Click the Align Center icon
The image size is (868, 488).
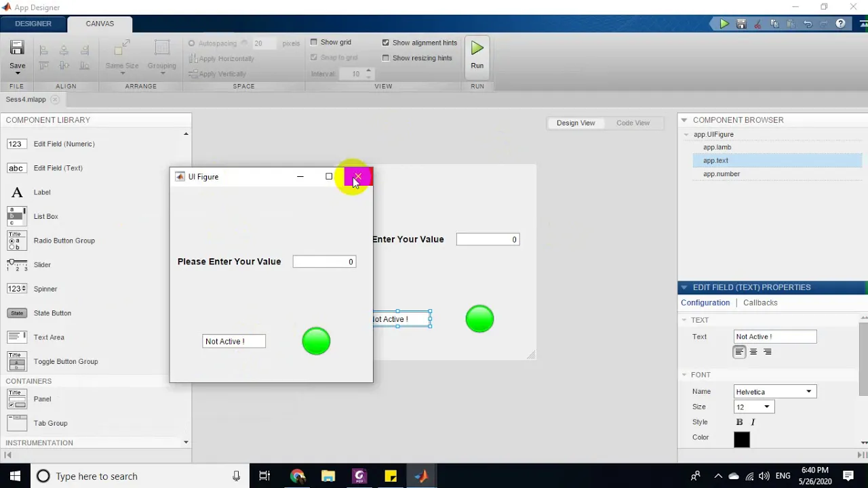point(64,50)
